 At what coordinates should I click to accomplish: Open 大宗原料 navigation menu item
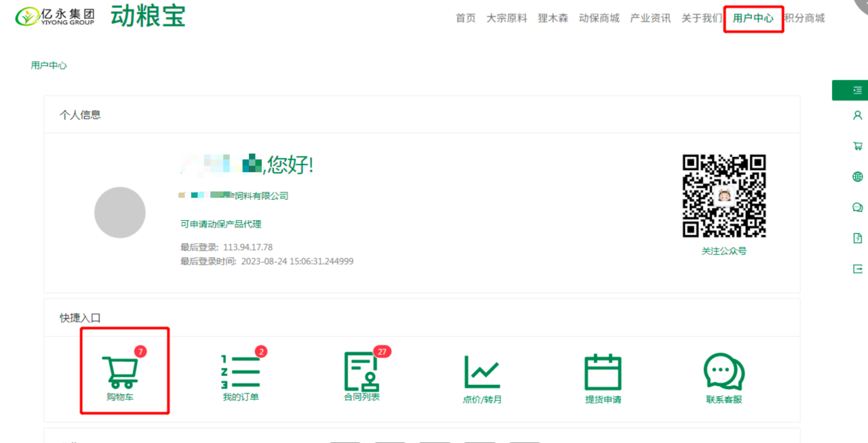pos(507,18)
